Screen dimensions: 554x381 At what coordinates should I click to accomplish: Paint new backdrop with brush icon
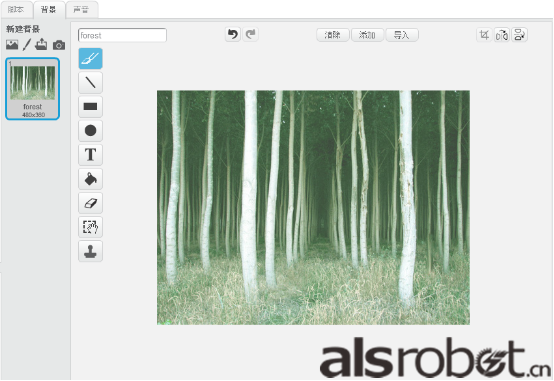click(27, 45)
